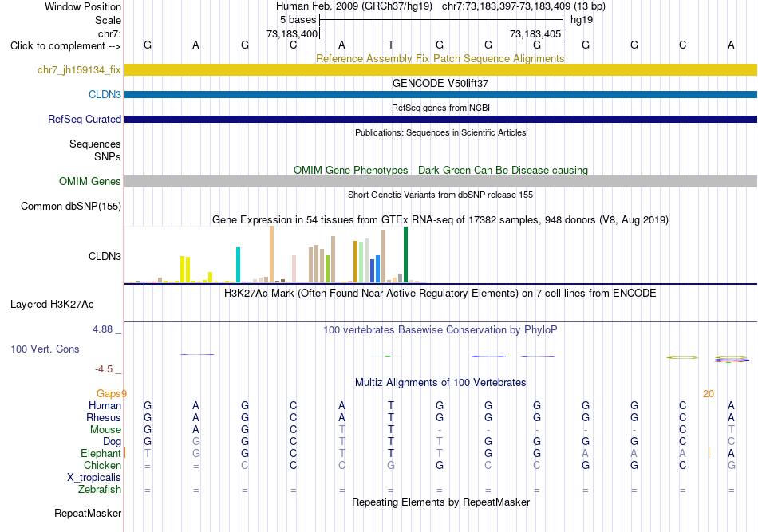Click the yellow chr7_jh159134_fix alignment bar
Image resolution: width=758 pixels, height=532 pixels.
tap(440, 69)
